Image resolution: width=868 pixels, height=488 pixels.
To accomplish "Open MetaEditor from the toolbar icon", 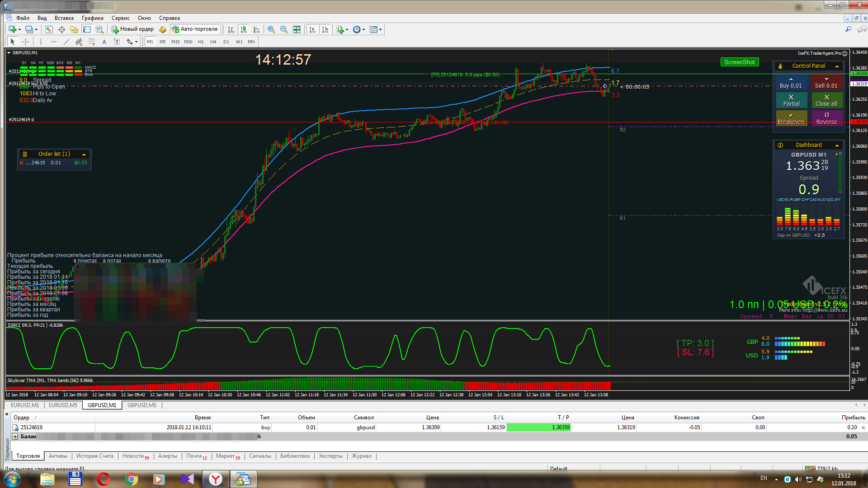I will click(163, 29).
